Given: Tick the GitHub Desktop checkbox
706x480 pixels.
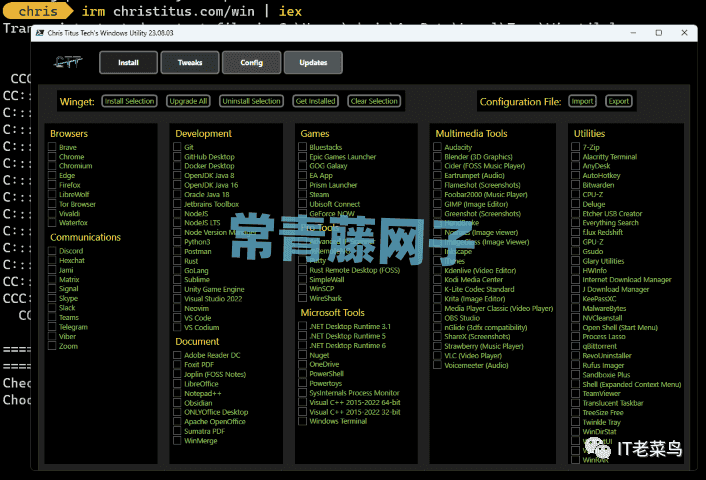Looking at the screenshot, I should [177, 156].
